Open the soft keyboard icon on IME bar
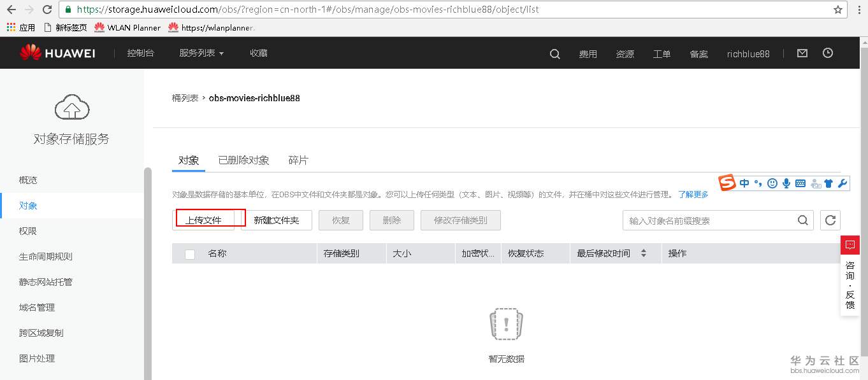 coord(800,183)
